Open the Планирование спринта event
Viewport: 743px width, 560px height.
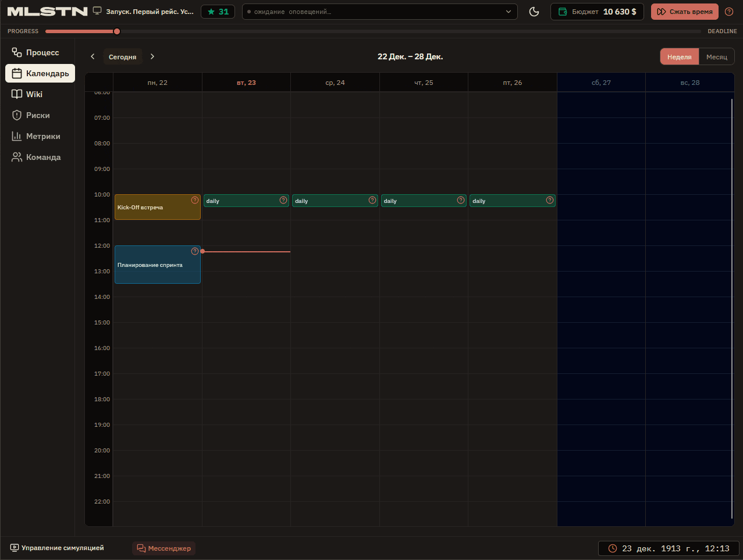tap(158, 265)
